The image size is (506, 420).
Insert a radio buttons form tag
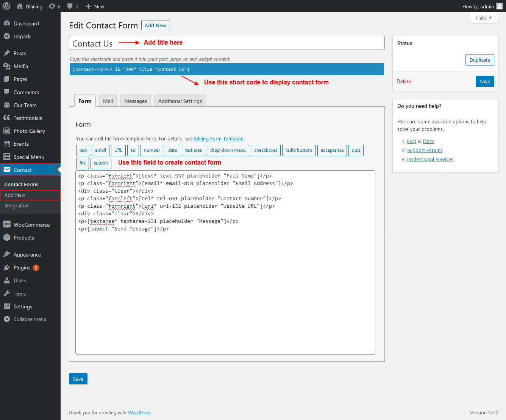299,150
